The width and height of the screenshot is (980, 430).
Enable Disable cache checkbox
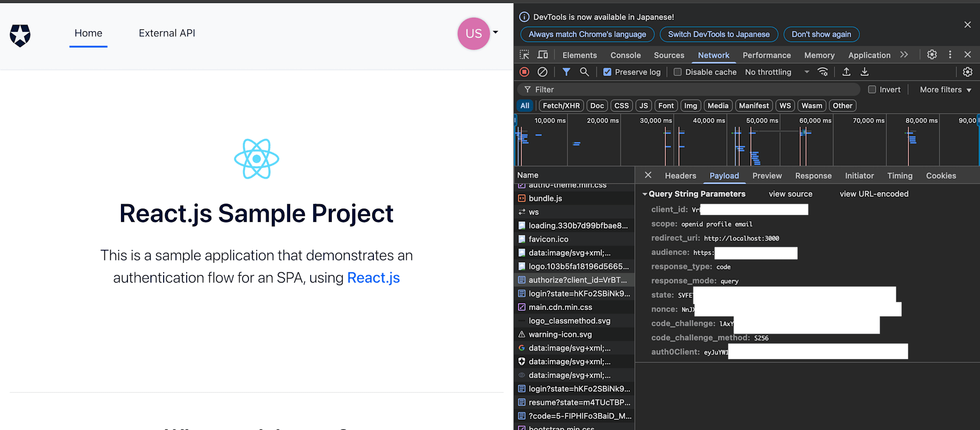[x=678, y=72]
